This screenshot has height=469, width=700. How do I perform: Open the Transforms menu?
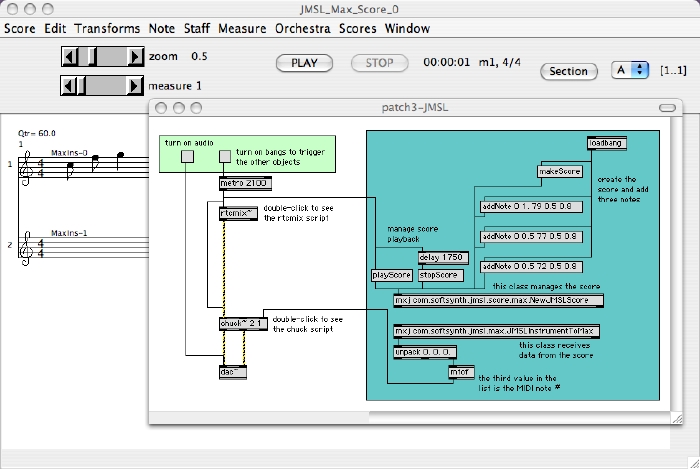pos(107,29)
